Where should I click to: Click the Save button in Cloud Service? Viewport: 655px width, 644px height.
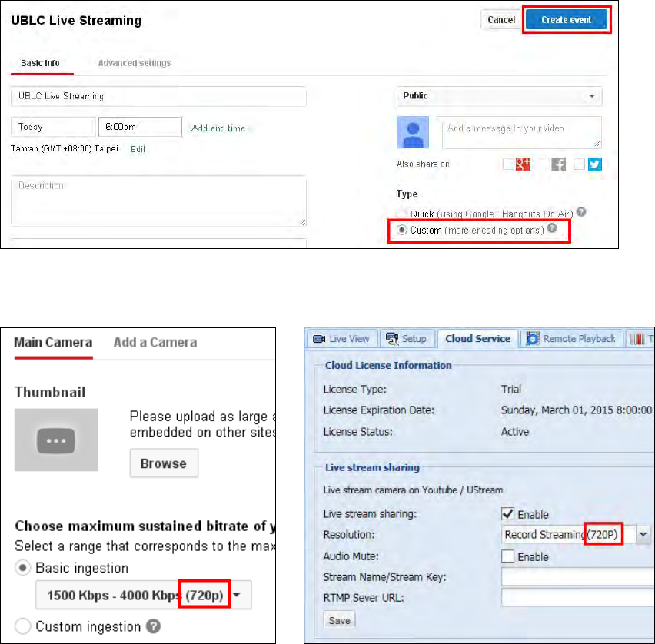point(339,620)
